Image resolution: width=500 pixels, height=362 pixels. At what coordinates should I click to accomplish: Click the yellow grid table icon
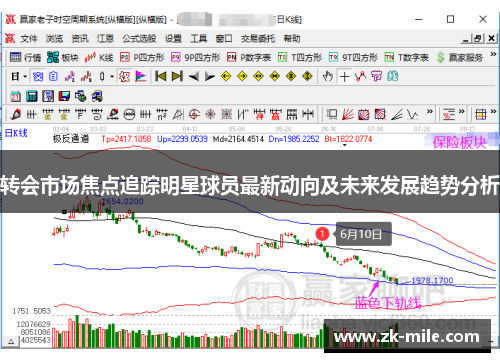481,115
